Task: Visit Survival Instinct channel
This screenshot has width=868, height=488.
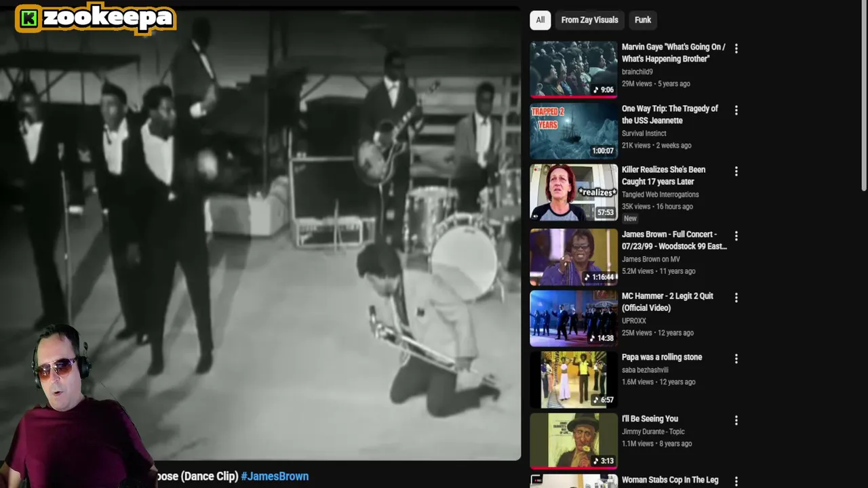Action: [644, 134]
